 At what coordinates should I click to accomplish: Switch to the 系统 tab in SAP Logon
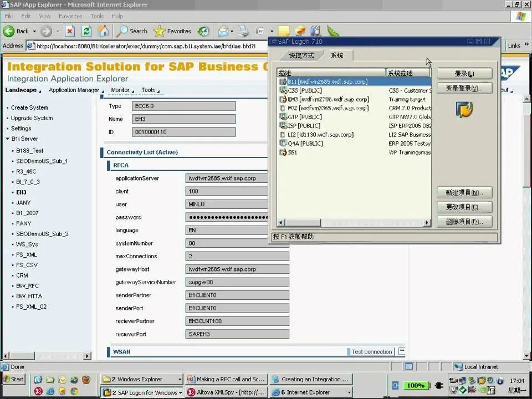(x=337, y=55)
